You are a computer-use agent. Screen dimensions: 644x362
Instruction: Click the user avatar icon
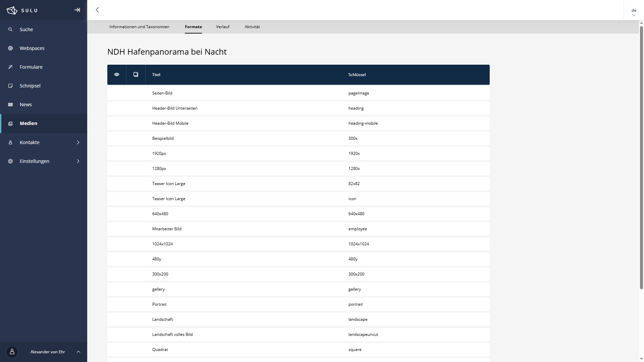tap(12, 352)
